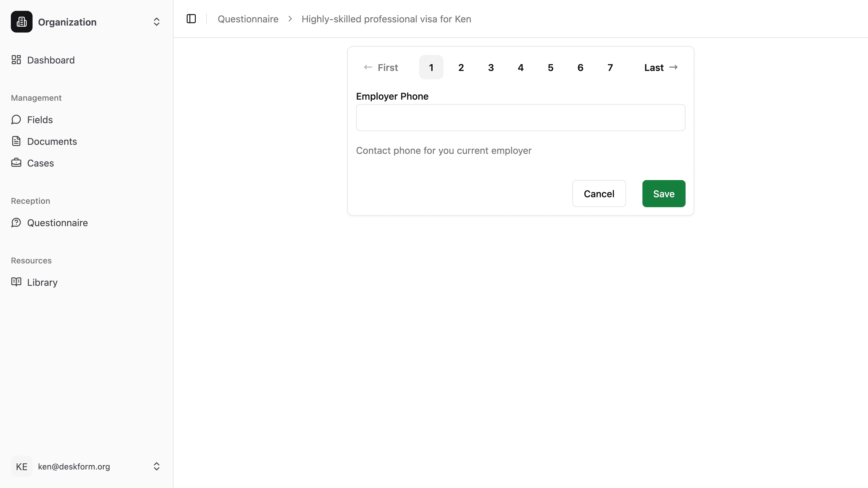Save the Employer Phone answer
Viewport: 868px width, 488px height.
663,193
